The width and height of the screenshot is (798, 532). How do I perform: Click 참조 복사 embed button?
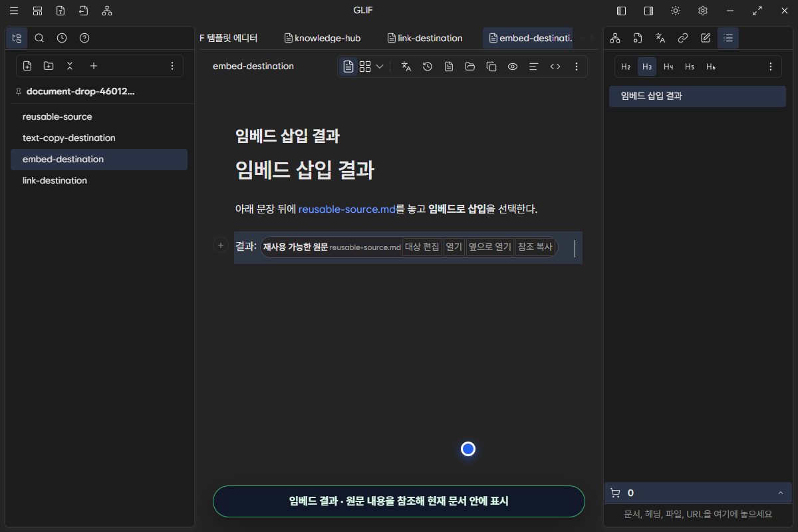coord(535,247)
